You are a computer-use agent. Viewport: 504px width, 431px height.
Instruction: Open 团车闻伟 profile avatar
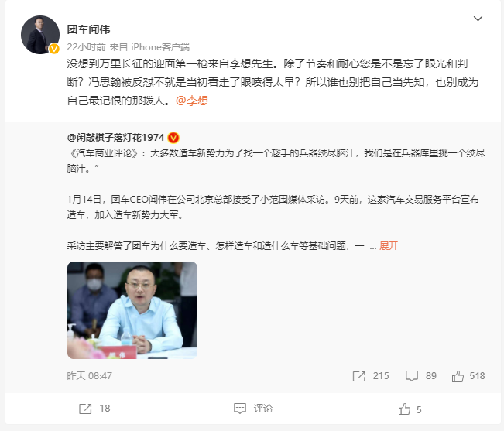pyautogui.click(x=40, y=35)
